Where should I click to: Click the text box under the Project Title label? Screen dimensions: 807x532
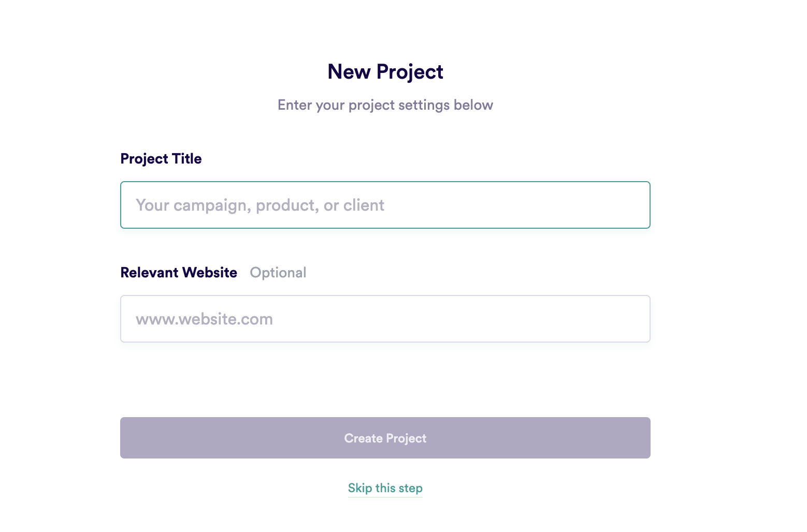pos(385,205)
